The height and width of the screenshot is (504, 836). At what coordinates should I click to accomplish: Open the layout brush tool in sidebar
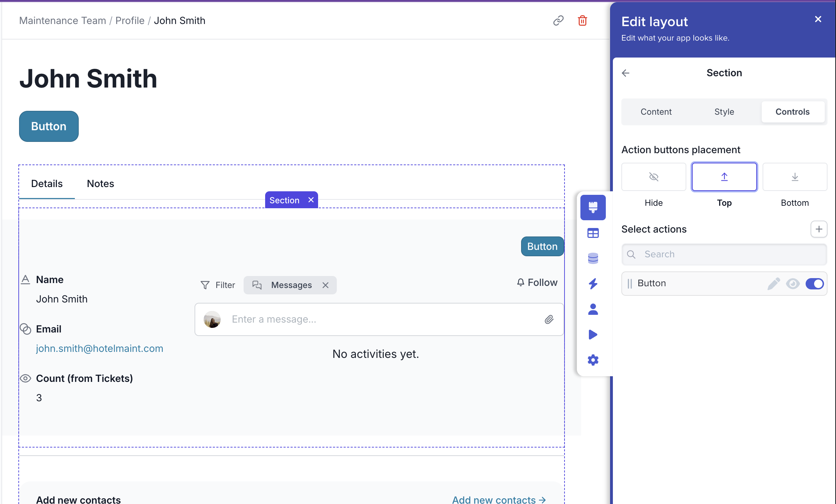pos(593,207)
